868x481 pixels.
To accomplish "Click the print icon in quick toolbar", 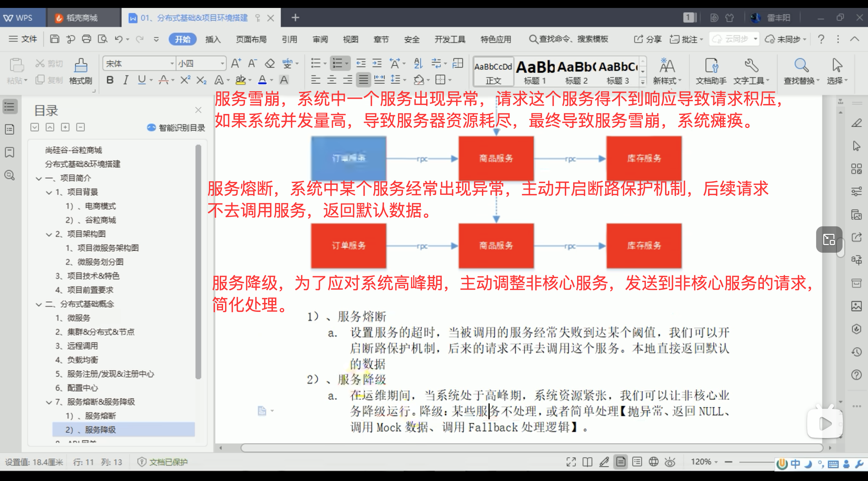I will tap(87, 39).
